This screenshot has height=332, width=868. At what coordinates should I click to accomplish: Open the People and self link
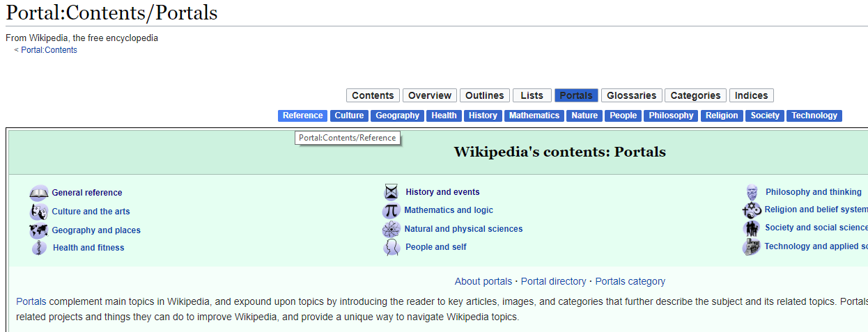click(436, 247)
